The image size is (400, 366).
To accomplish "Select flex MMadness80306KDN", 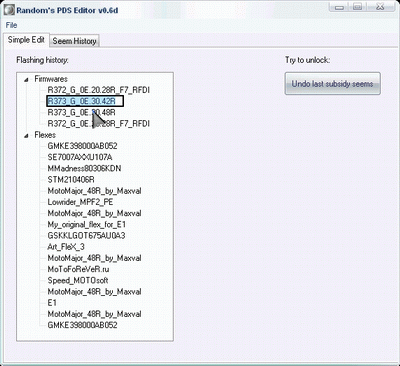I will [84, 168].
